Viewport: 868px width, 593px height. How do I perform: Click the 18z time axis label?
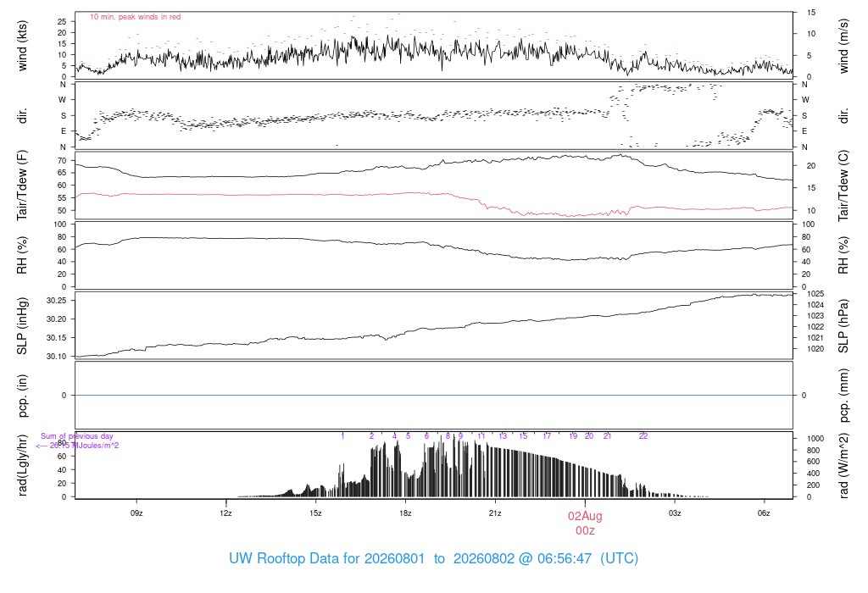(x=405, y=513)
